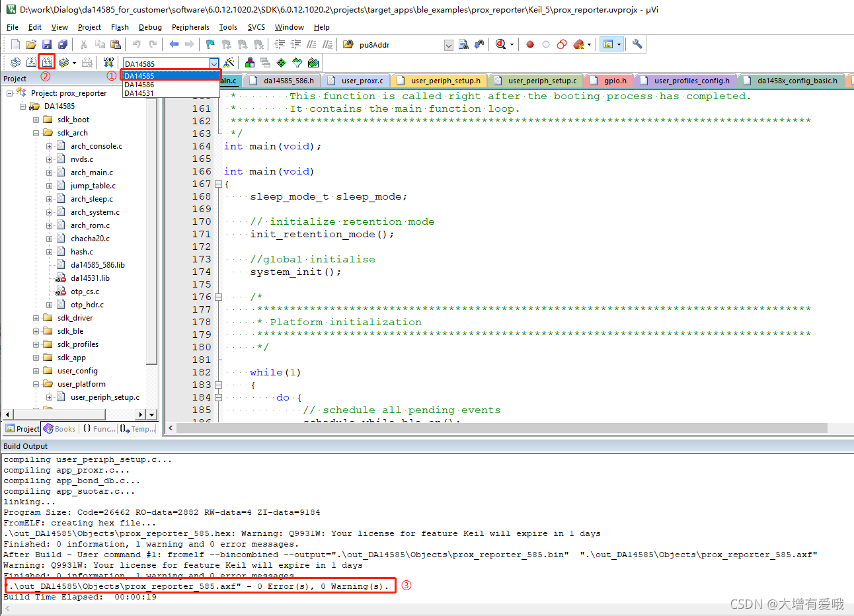Image resolution: width=854 pixels, height=616 pixels.
Task: Open Select Software Packs icon
Action: 297,62
